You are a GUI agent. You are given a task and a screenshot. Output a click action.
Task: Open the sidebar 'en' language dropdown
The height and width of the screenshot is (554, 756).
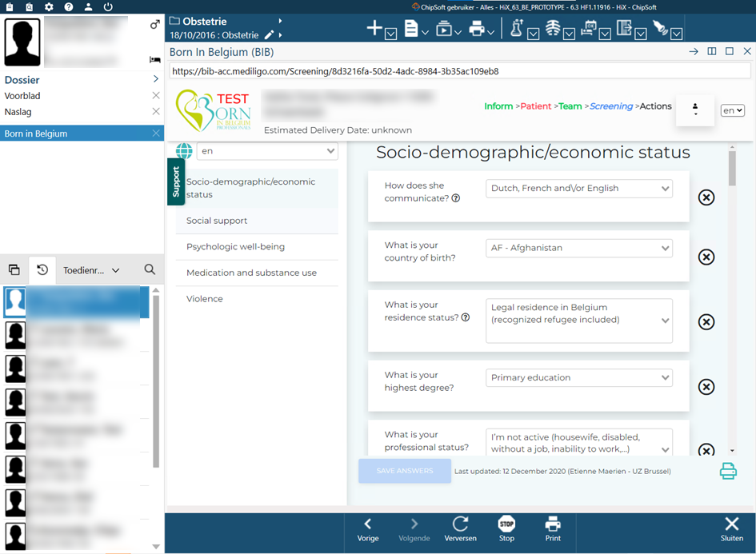tap(267, 151)
